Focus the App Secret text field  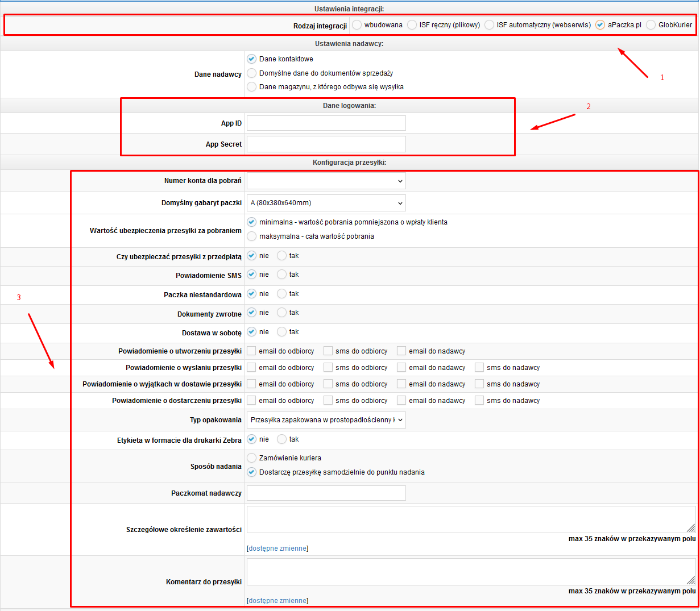coord(326,144)
